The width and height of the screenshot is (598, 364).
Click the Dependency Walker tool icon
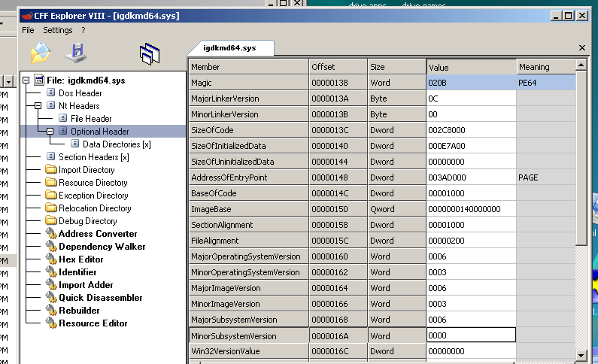tap(50, 246)
